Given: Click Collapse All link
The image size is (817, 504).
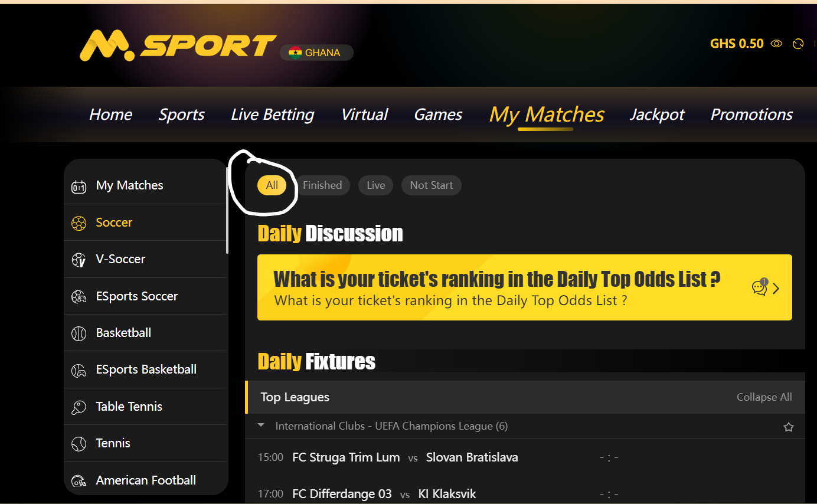Looking at the screenshot, I should click(764, 397).
